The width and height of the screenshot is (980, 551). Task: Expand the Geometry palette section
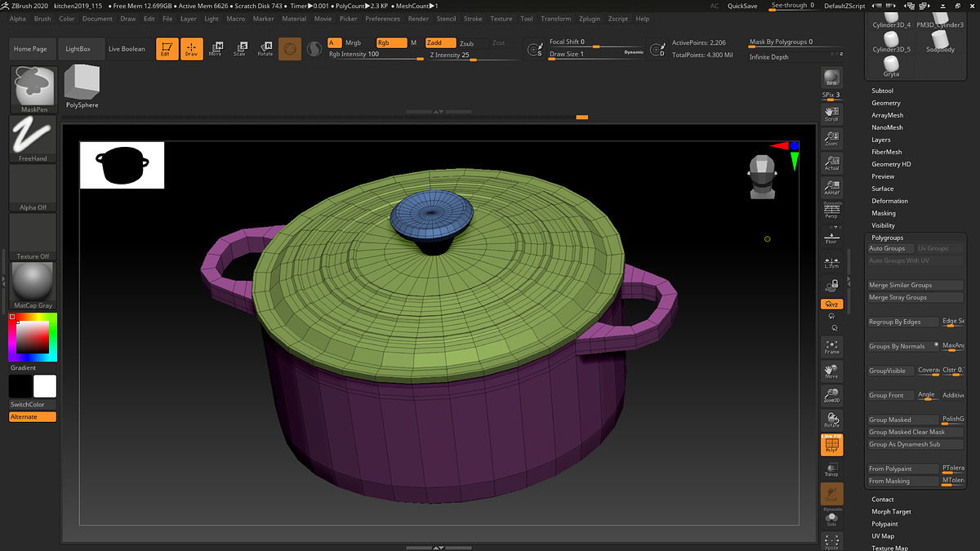click(886, 103)
